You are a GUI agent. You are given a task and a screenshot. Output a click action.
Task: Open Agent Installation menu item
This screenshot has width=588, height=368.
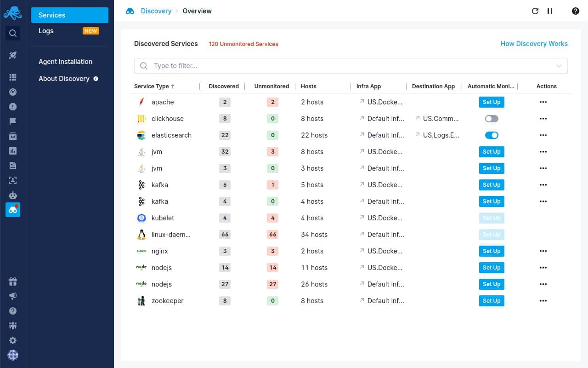click(65, 62)
